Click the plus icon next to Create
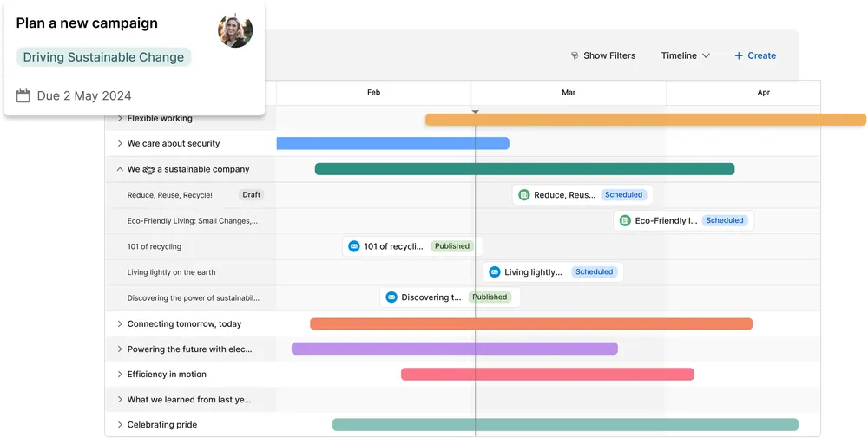Viewport: 868px width, 444px height. (739, 56)
